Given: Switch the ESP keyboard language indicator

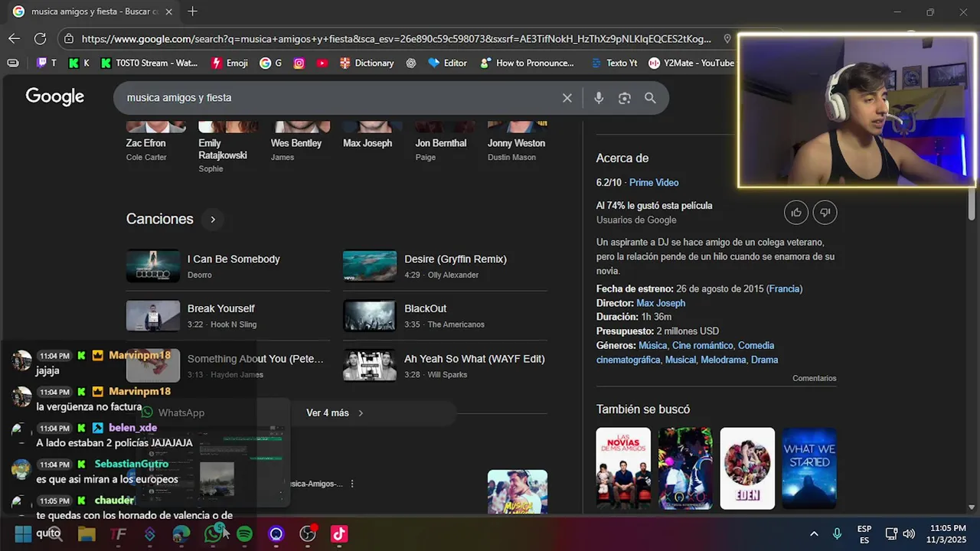Looking at the screenshot, I should 864,533.
